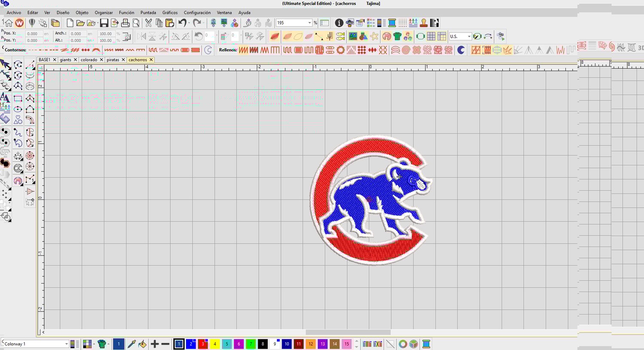Expand the redo history dropdown arrow
The width and height of the screenshot is (644, 350).
pyautogui.click(x=203, y=23)
